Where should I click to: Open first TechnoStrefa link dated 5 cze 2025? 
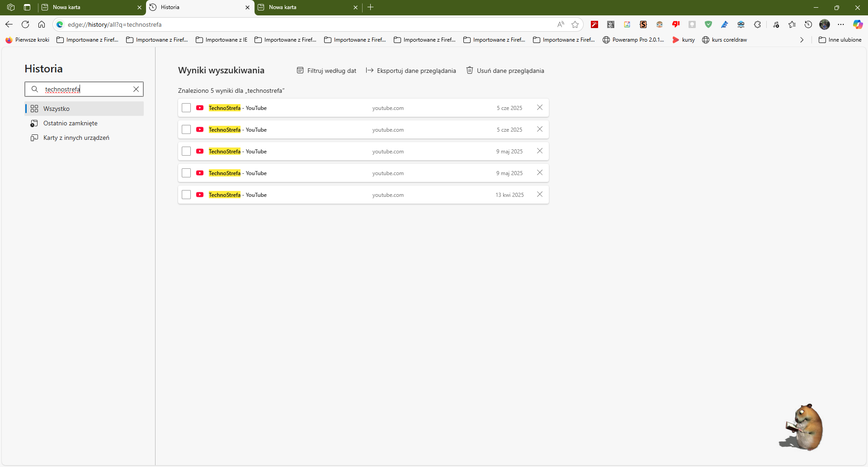pyautogui.click(x=238, y=108)
